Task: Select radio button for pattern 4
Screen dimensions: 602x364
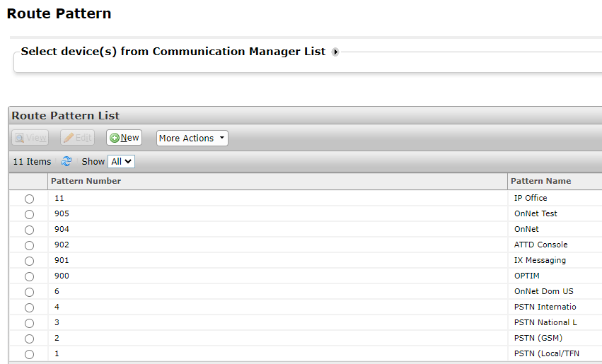Action: [x=29, y=307]
